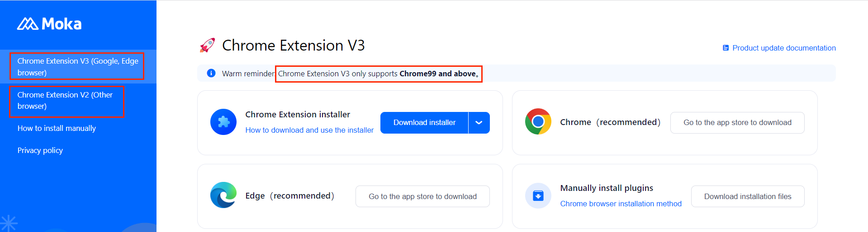The width and height of the screenshot is (868, 232).
Task: Click the Moka logo
Action: click(x=49, y=24)
